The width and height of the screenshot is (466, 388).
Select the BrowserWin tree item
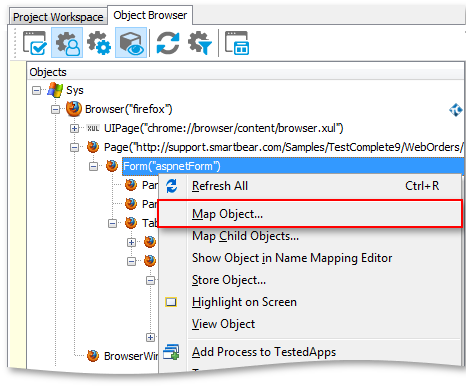coord(131,356)
